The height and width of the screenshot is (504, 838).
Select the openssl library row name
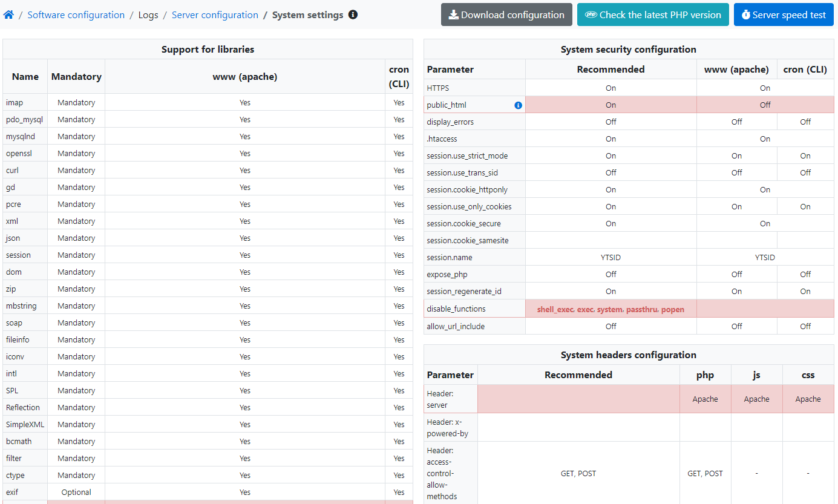20,153
